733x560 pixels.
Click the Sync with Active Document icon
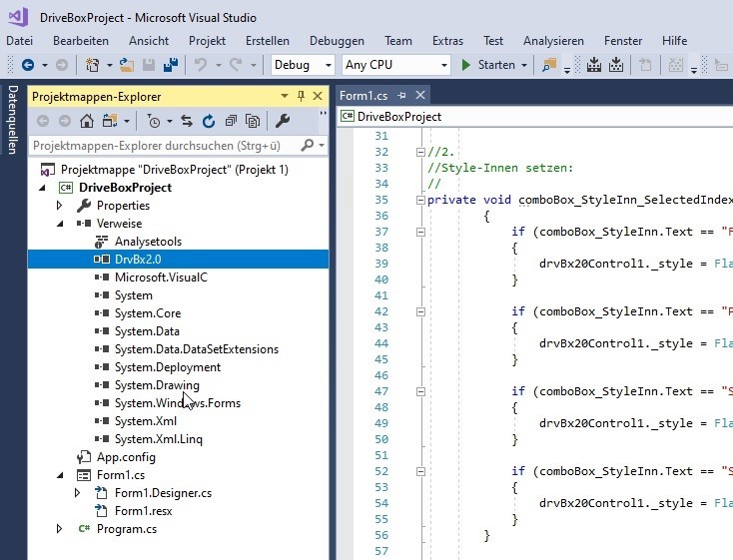click(187, 121)
